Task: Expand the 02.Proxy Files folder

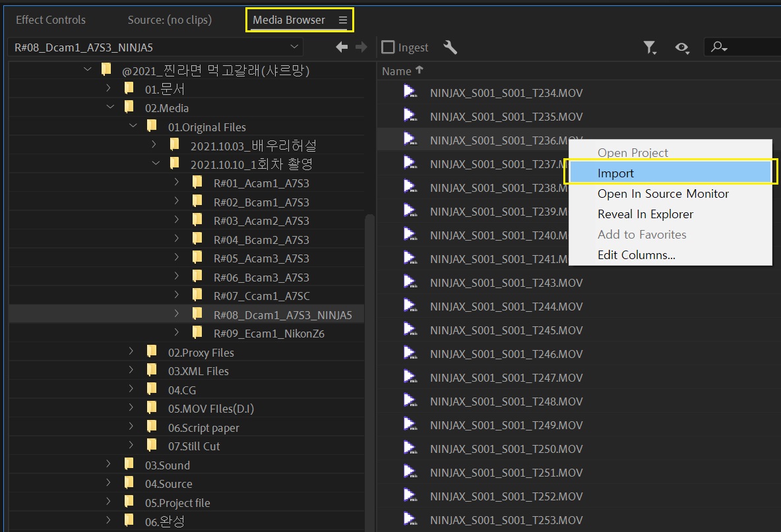Action: 131,351
